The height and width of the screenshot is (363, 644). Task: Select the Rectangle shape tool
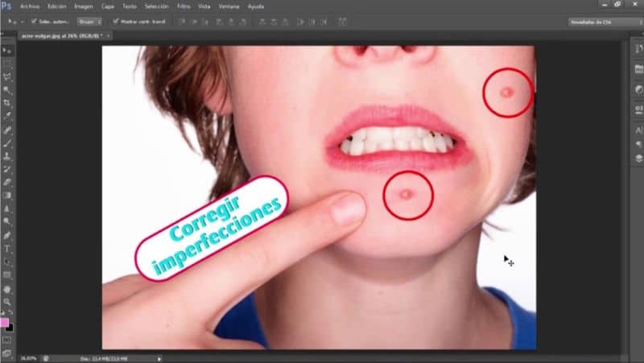coord(7,275)
